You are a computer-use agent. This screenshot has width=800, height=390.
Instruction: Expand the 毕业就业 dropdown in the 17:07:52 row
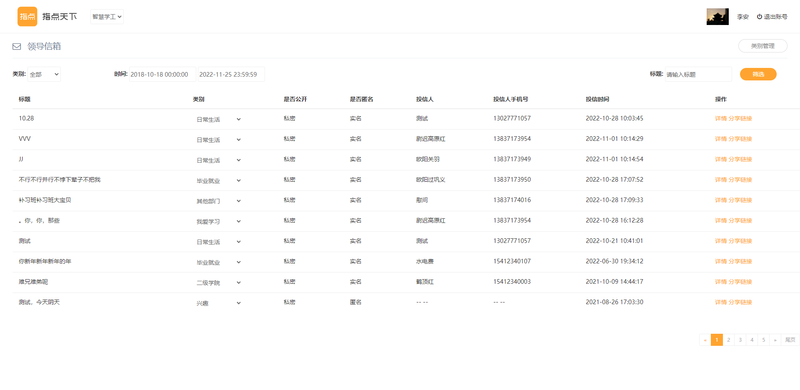[x=218, y=181]
